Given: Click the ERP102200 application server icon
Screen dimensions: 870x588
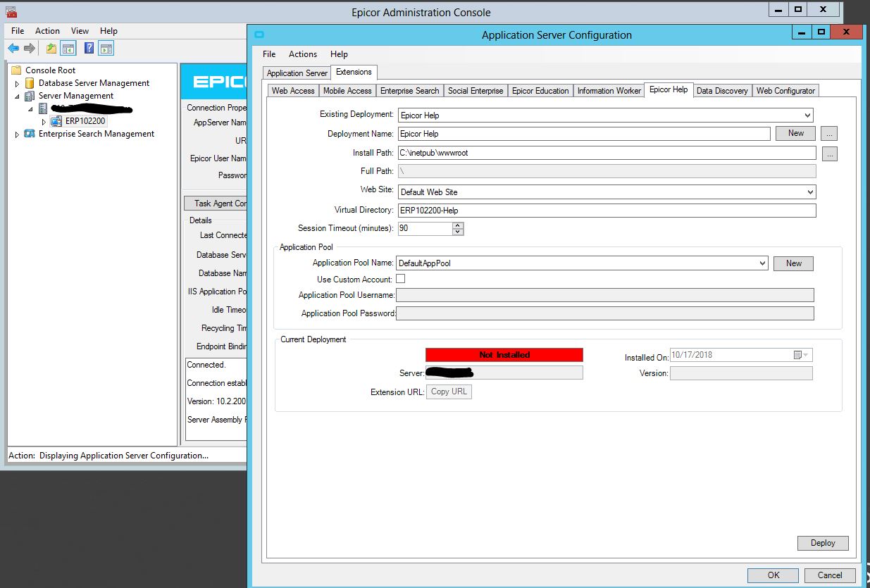Looking at the screenshot, I should [56, 121].
